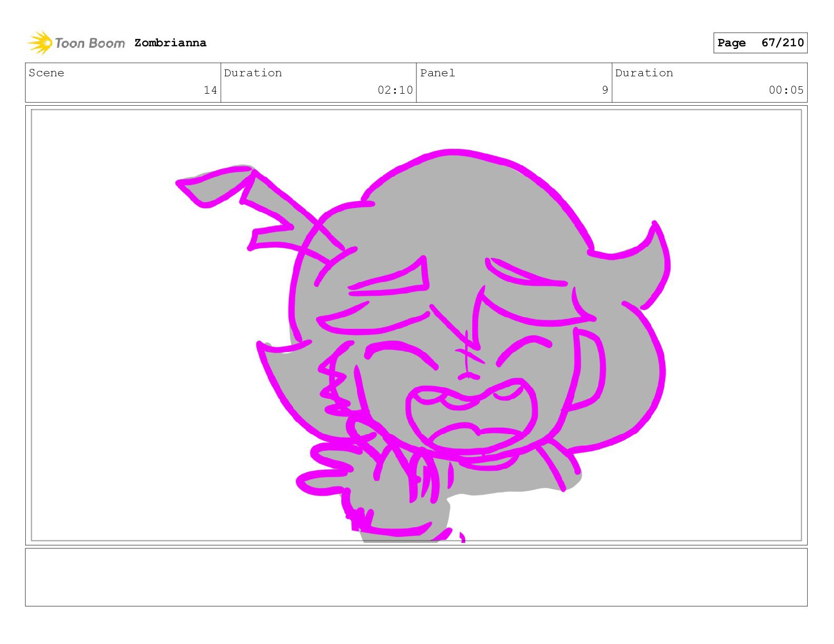The height and width of the screenshot is (644, 834).
Task: Click the Scene header label
Action: tap(46, 73)
